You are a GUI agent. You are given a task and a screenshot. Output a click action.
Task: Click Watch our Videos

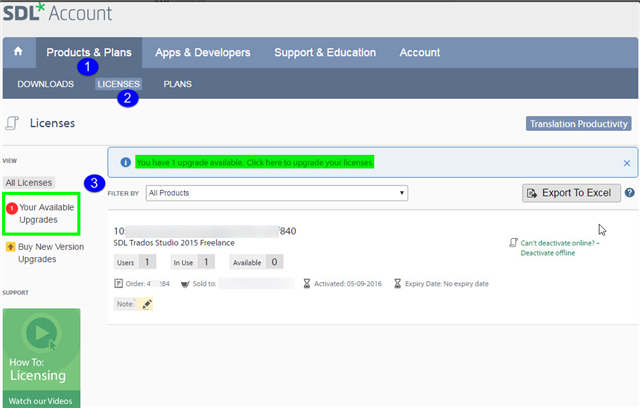click(40, 401)
